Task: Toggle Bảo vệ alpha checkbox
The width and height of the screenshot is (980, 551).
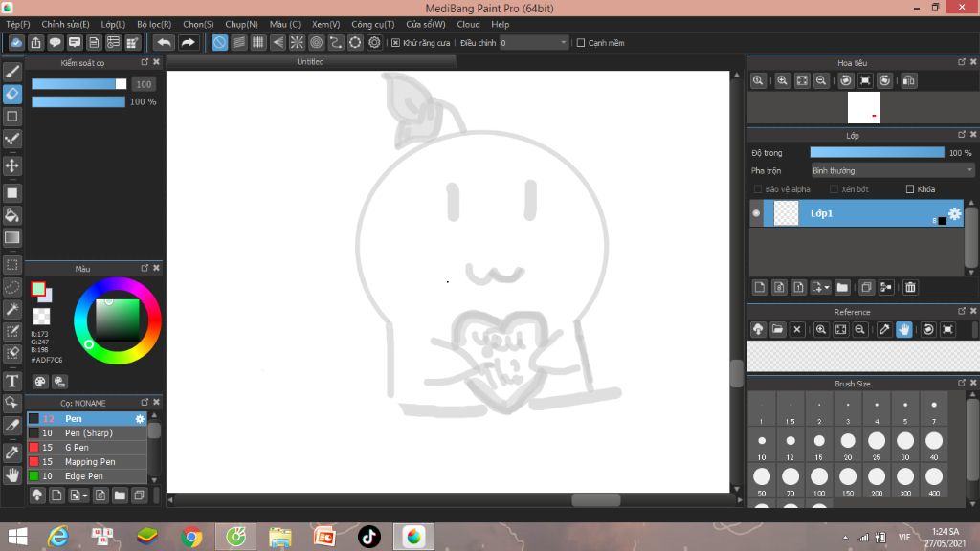Action: point(758,189)
